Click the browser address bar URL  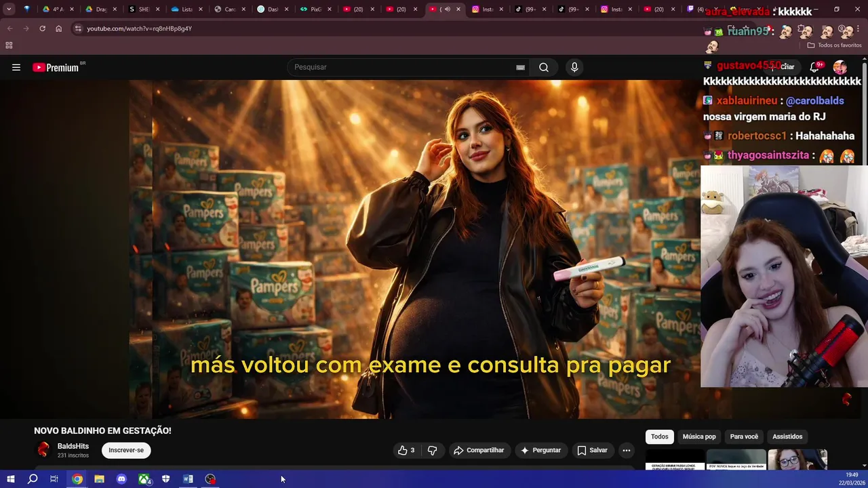point(139,28)
